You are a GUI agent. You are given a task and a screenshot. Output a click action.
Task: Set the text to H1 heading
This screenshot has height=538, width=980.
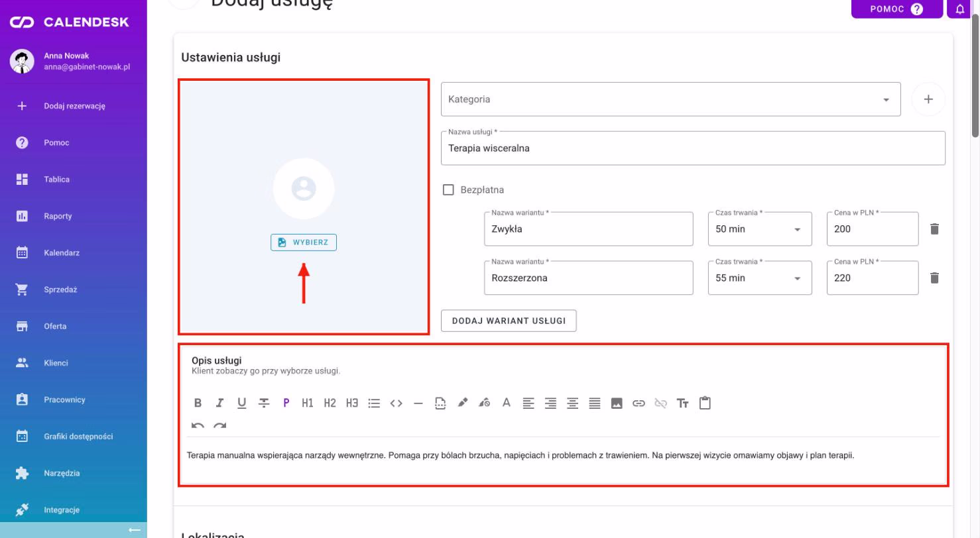tap(308, 403)
